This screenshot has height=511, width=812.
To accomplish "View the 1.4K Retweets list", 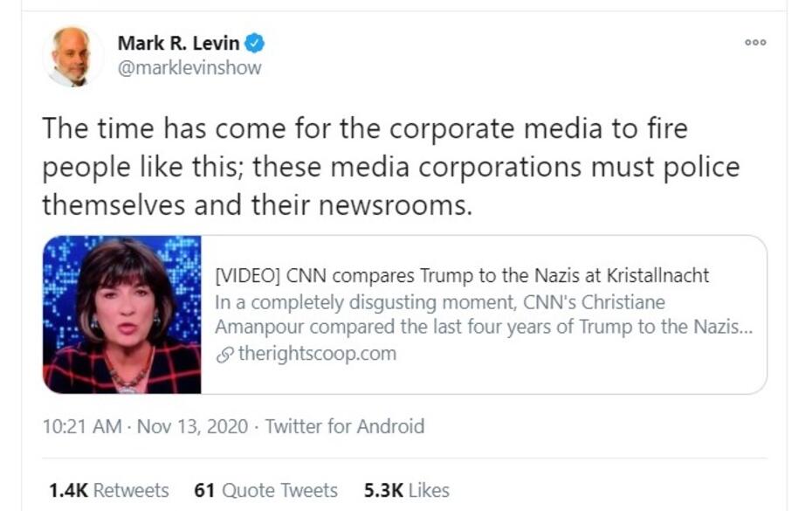I will [108, 490].
